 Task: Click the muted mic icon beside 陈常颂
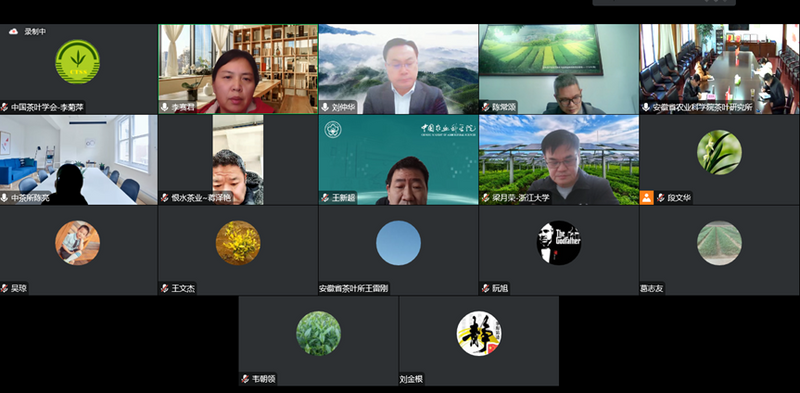(485, 108)
